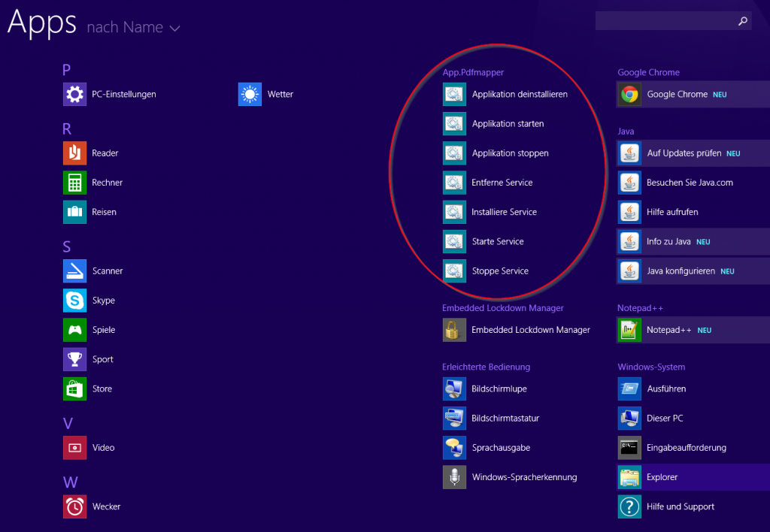Viewport: 770px width, 532px height.
Task: Open the Spiele gamepad icon
Action: 74,330
